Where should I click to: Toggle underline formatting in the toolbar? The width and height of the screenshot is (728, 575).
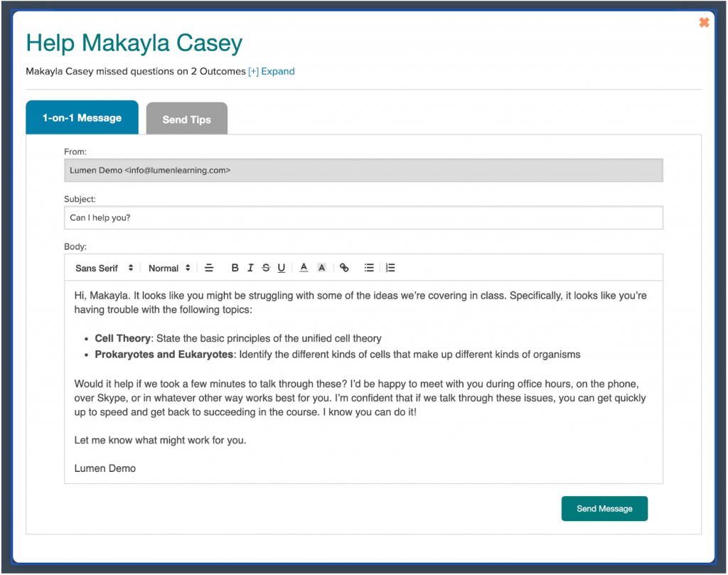[x=282, y=268]
